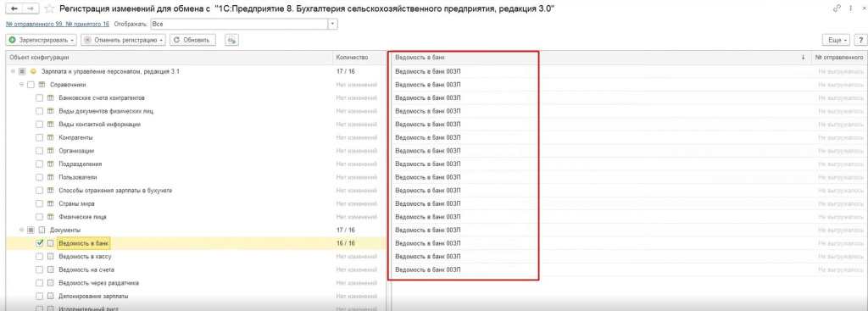This screenshot has height=311, width=868.
Task: Open the Зарегистрировать dropdown button
Action: (x=42, y=40)
